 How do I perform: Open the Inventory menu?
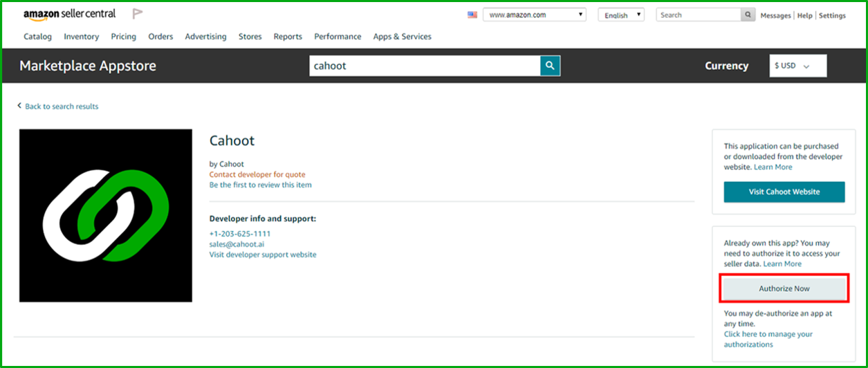(81, 37)
